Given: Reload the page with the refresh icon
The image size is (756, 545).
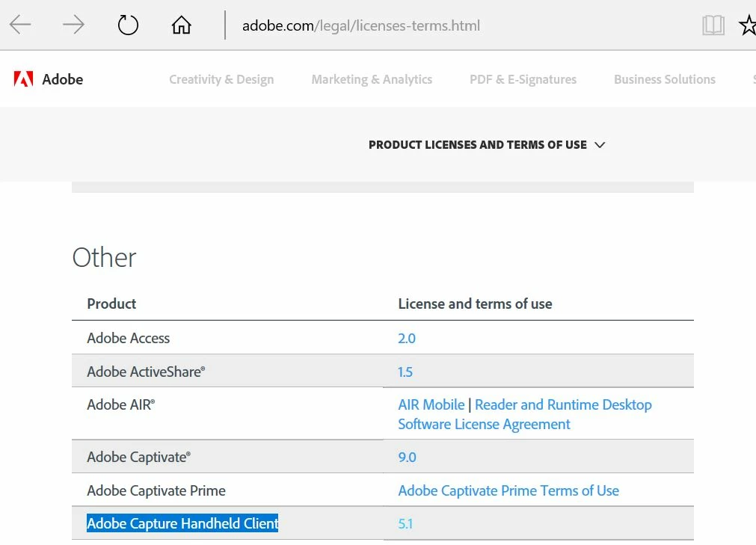Looking at the screenshot, I should pyautogui.click(x=128, y=25).
